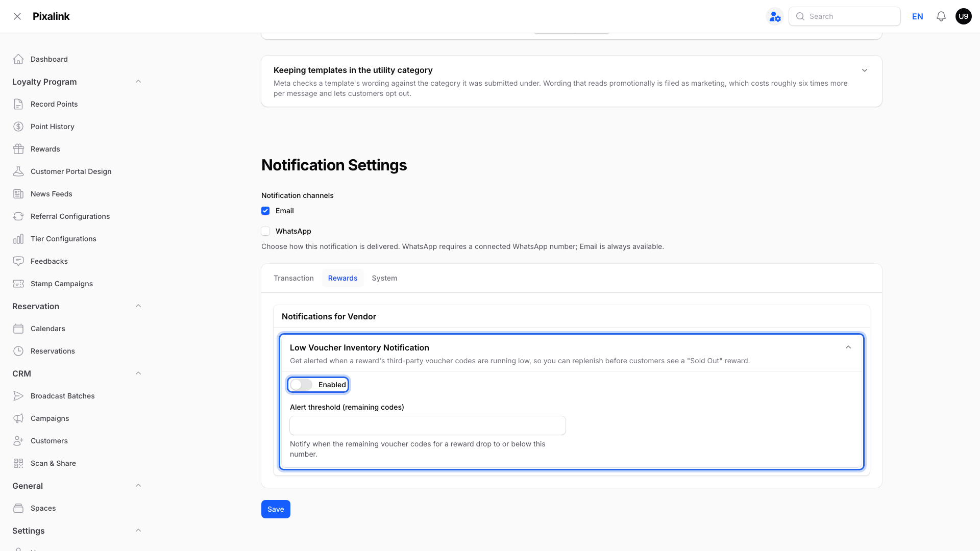Image resolution: width=980 pixels, height=551 pixels.
Task: Open Customer Portal Design icon
Action: [x=18, y=171]
